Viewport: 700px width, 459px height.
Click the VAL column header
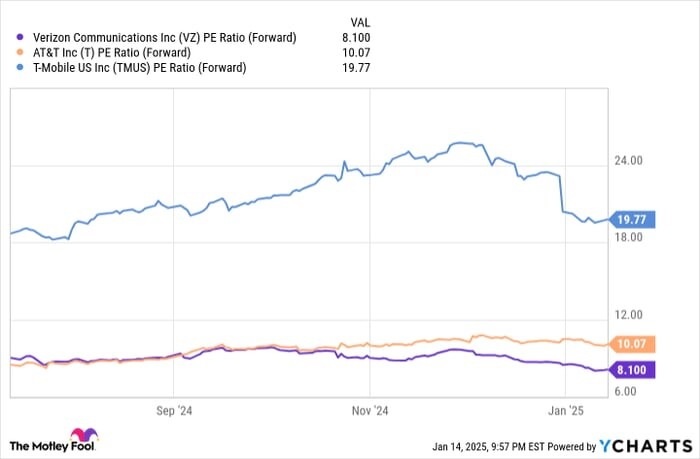[360, 22]
